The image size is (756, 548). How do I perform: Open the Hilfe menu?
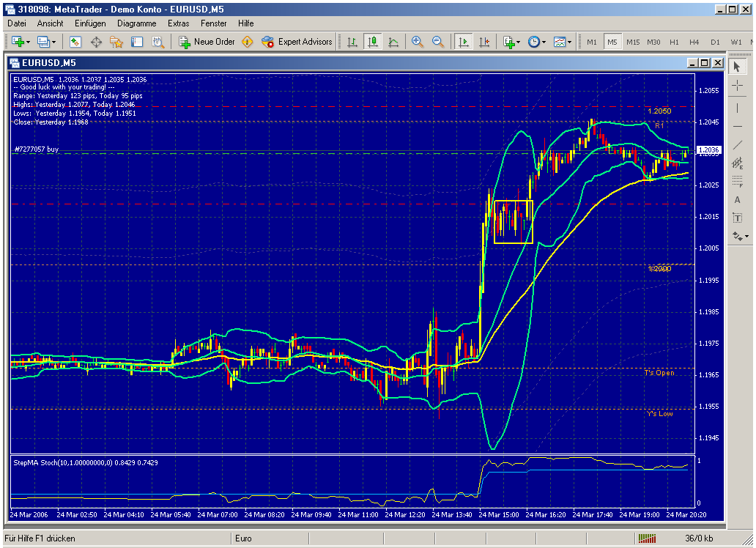246,23
